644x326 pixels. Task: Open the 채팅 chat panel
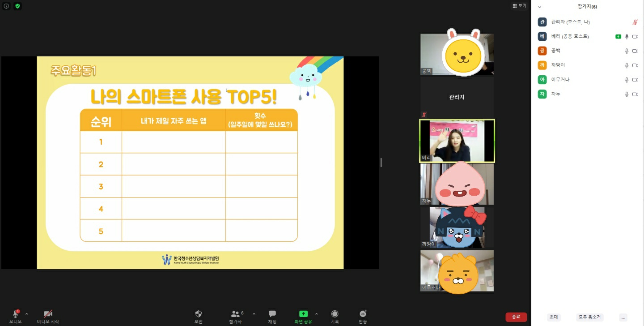pyautogui.click(x=272, y=314)
